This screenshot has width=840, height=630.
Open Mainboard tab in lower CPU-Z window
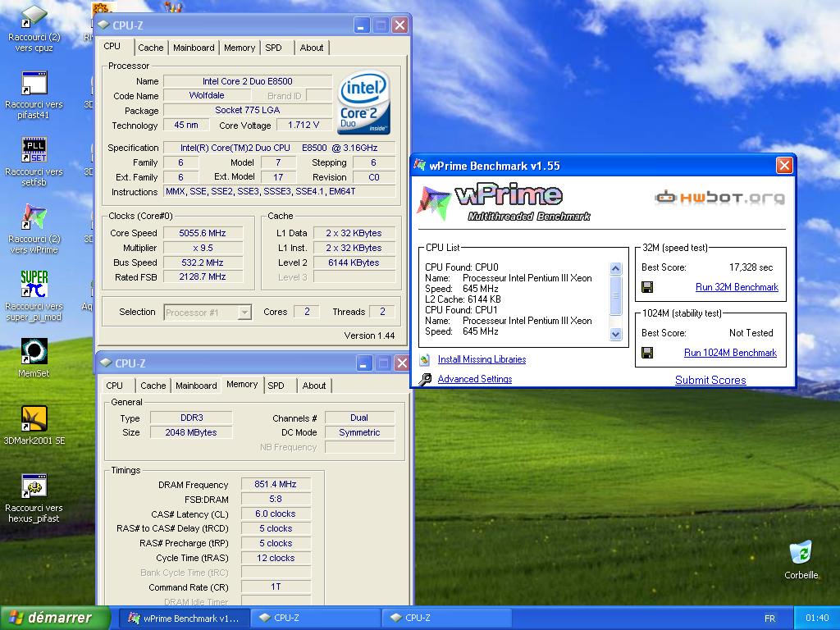196,386
